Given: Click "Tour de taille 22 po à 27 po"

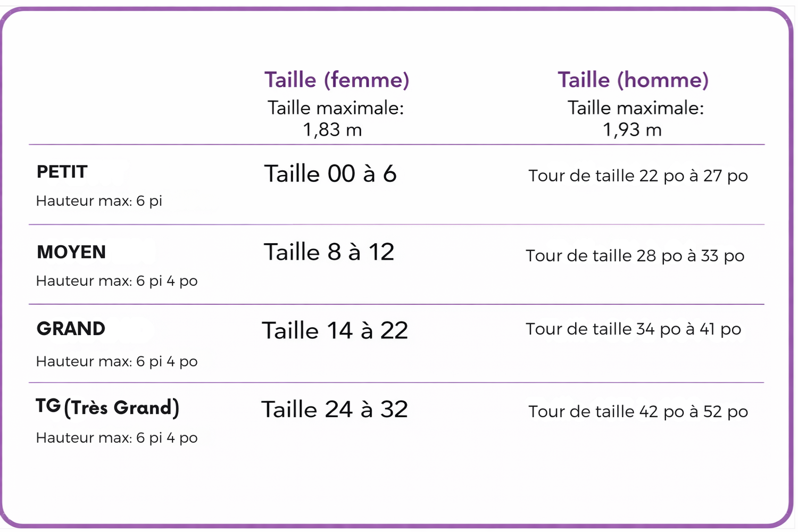Looking at the screenshot, I should coord(638,176).
